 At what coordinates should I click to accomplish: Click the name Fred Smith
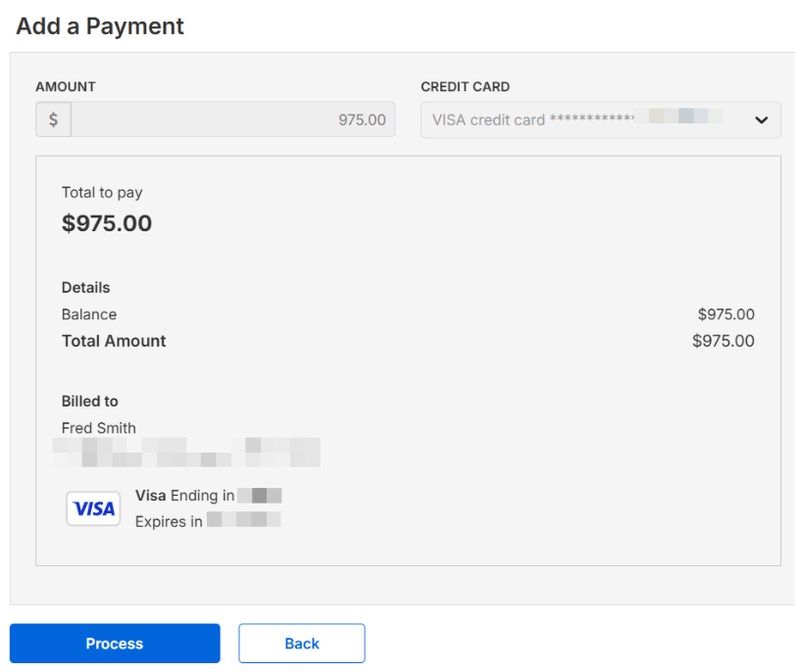pyautogui.click(x=99, y=428)
